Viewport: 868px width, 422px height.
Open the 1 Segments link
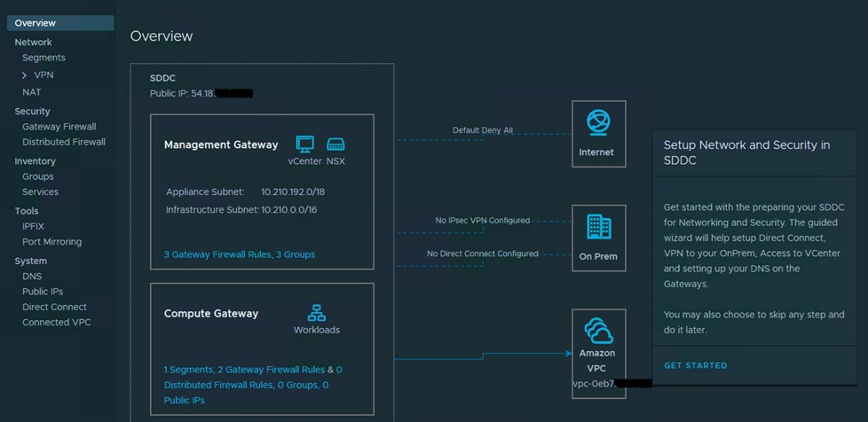tap(188, 370)
